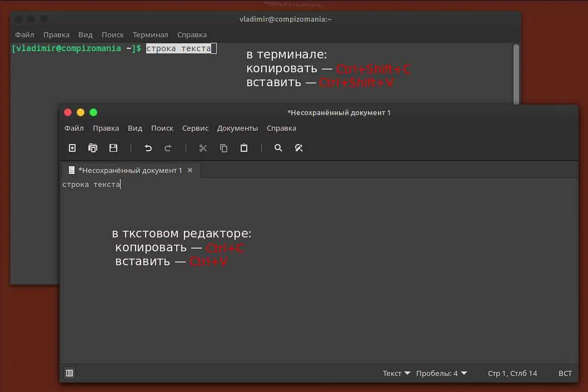Viewport: 588px width, 392px height.
Task: Toggle the side panel in status bar
Action: click(69, 373)
